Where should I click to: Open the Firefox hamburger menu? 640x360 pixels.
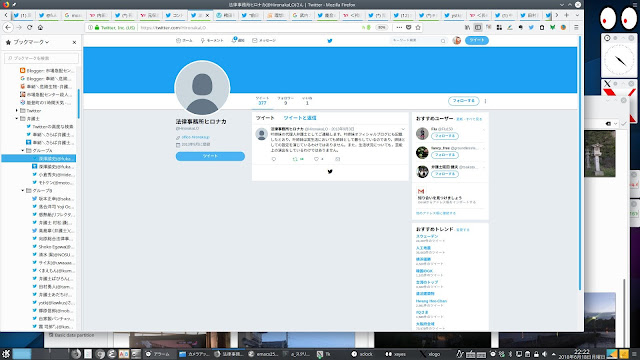(x=576, y=27)
